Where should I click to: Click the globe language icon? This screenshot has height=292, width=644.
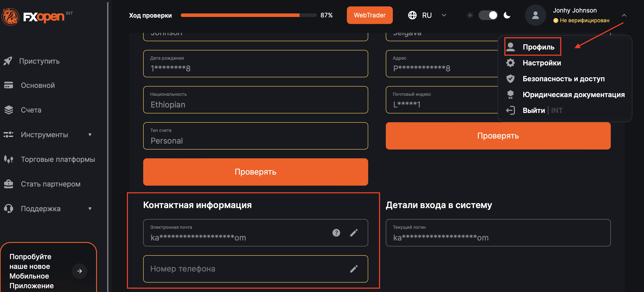point(412,15)
